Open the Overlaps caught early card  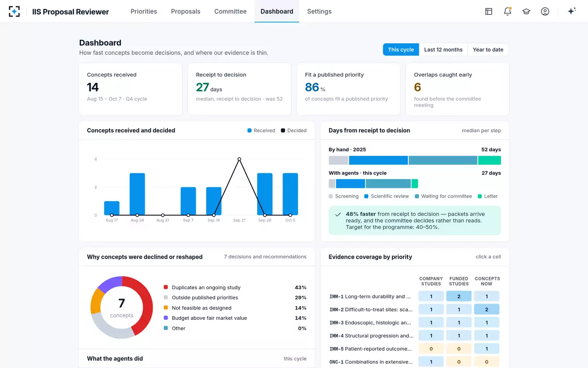pos(457,89)
